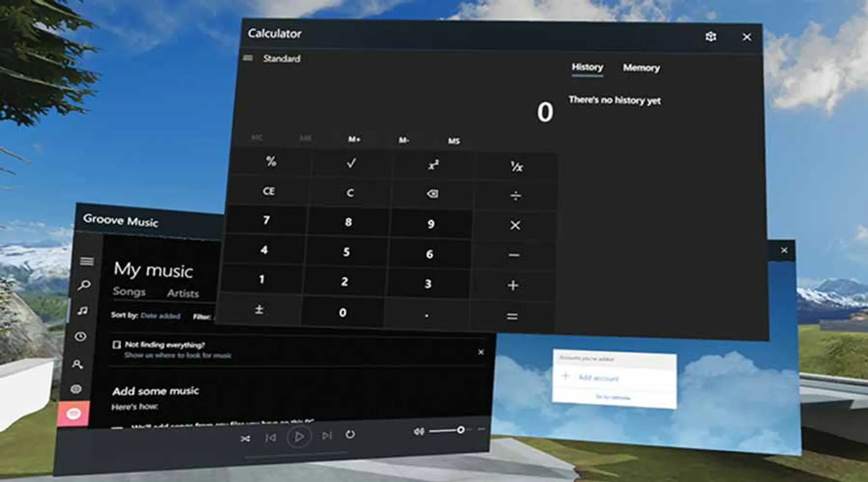
Task: Click the equals key
Action: click(512, 316)
